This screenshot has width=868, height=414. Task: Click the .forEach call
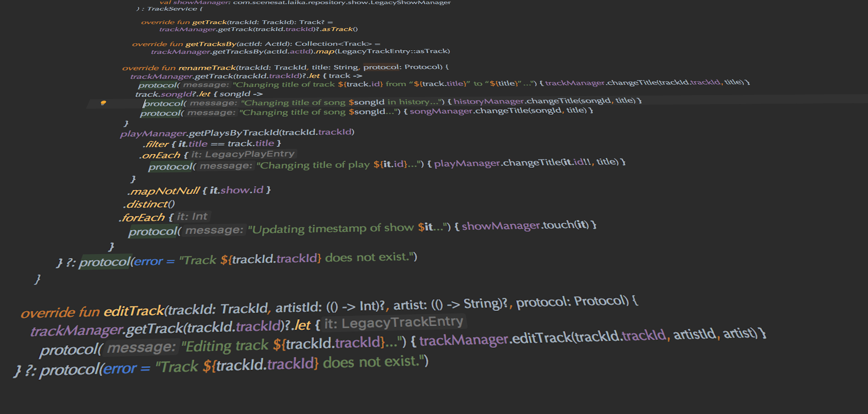click(142, 218)
